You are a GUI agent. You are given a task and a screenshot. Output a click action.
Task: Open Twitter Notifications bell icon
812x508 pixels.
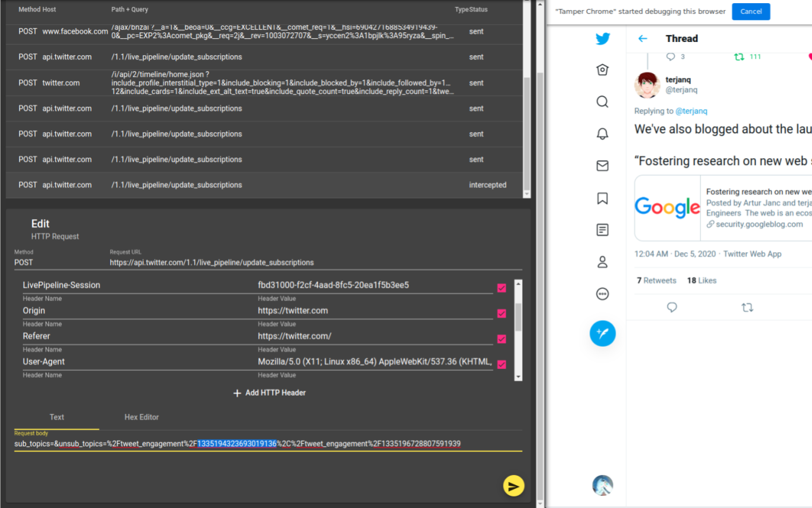pyautogui.click(x=603, y=133)
